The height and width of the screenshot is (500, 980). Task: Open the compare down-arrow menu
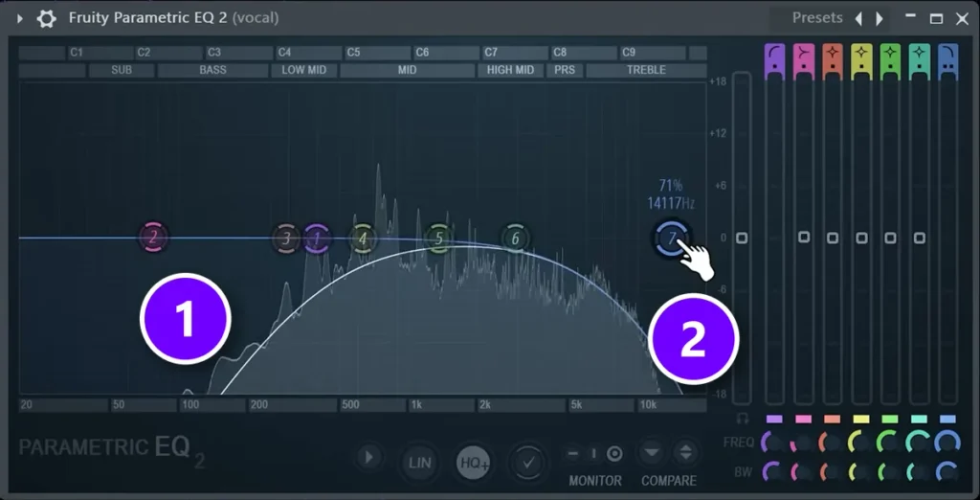[x=651, y=452]
